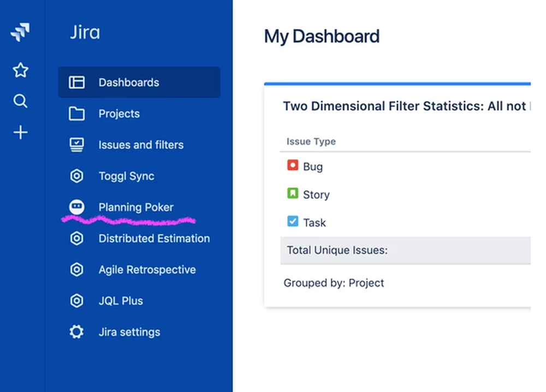Open starred items via star icon
This screenshot has height=392, width=546.
click(x=21, y=70)
